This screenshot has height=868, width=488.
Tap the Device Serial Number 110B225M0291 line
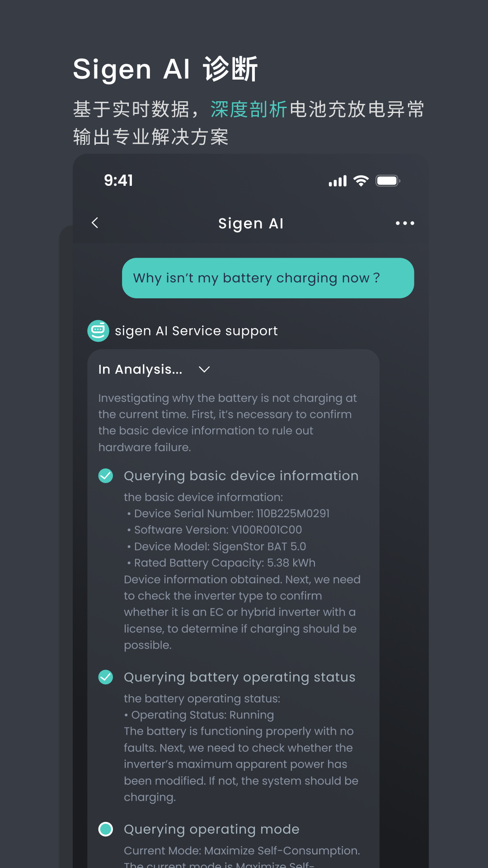pyautogui.click(x=229, y=514)
